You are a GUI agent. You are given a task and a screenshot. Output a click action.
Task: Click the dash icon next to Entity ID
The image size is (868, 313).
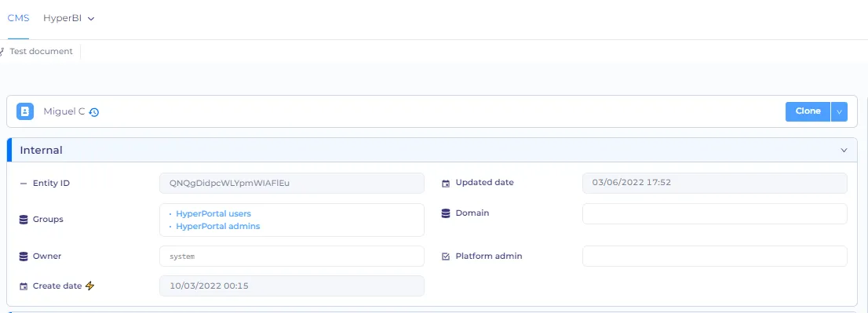pos(24,183)
